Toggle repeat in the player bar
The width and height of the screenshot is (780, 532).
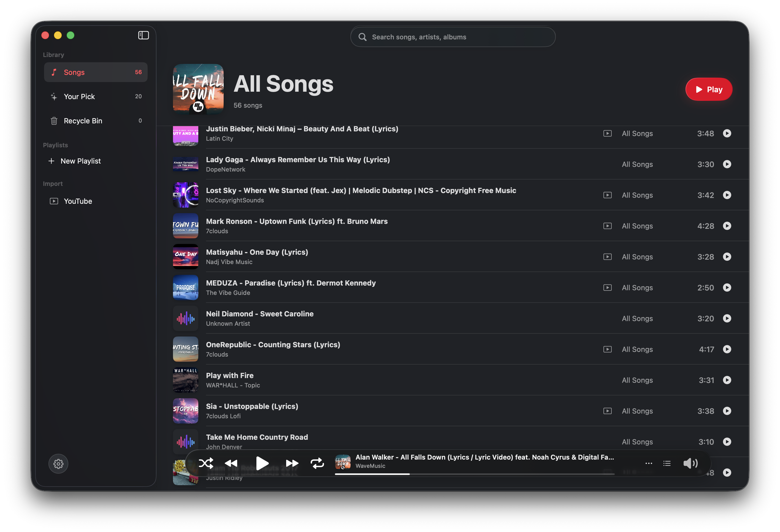tap(317, 463)
